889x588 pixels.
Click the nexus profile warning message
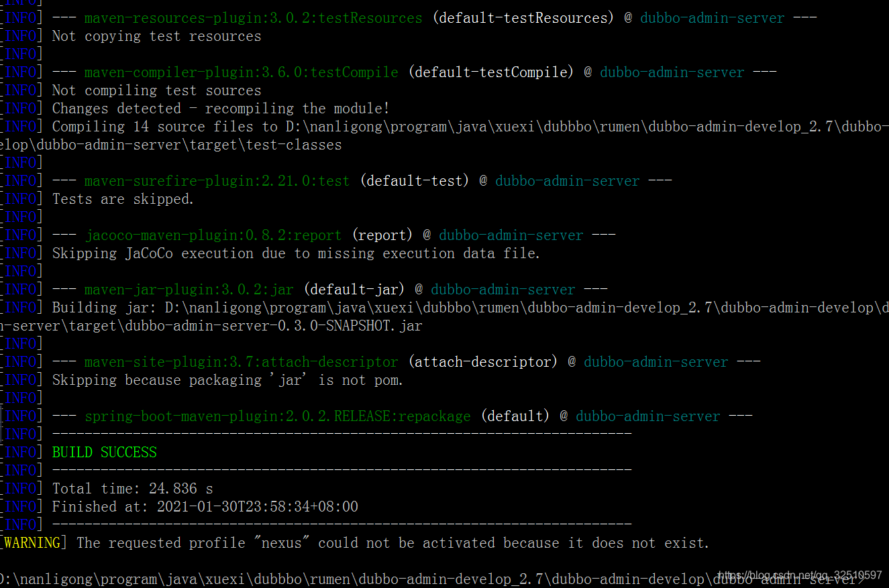(x=393, y=542)
